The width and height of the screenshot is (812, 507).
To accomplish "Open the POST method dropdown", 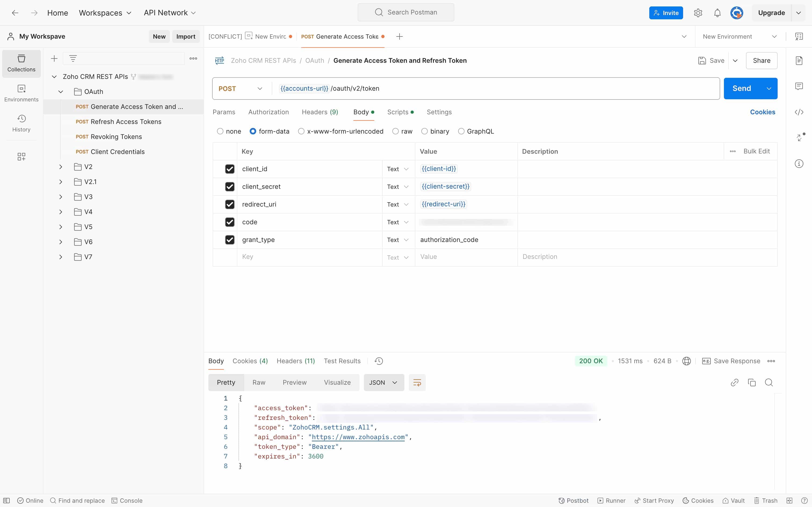I will [240, 88].
